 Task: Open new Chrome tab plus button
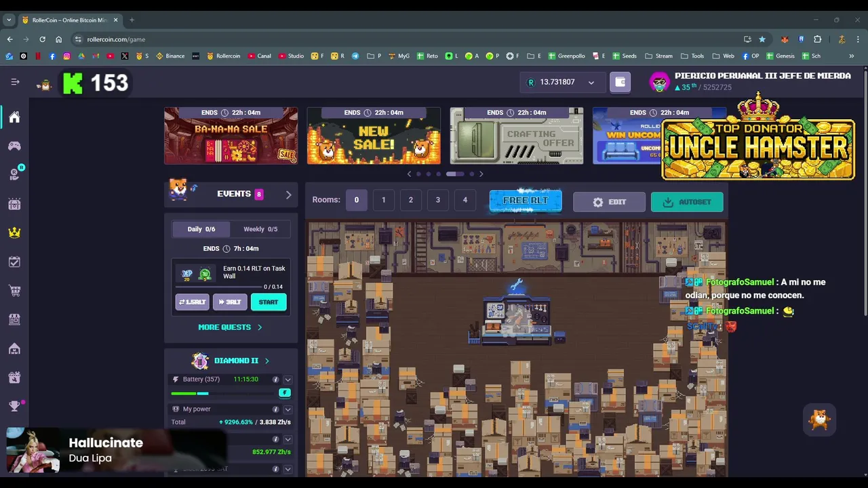tap(132, 20)
